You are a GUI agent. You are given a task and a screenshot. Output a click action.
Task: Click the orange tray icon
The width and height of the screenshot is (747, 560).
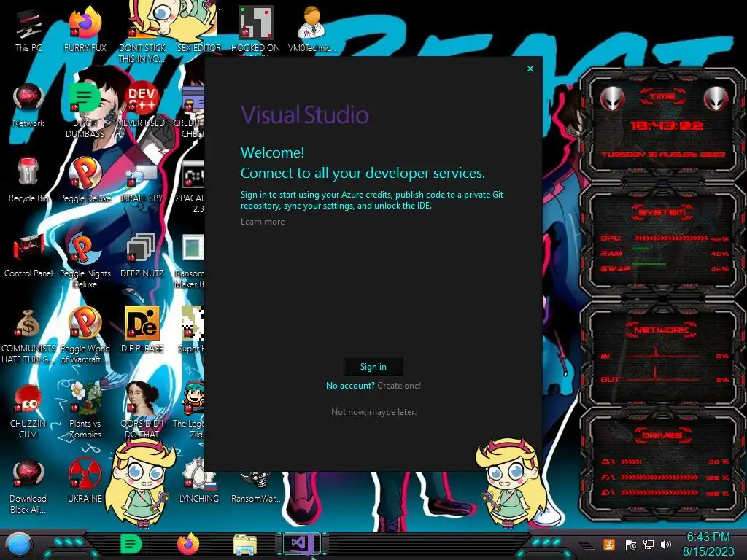click(x=609, y=544)
